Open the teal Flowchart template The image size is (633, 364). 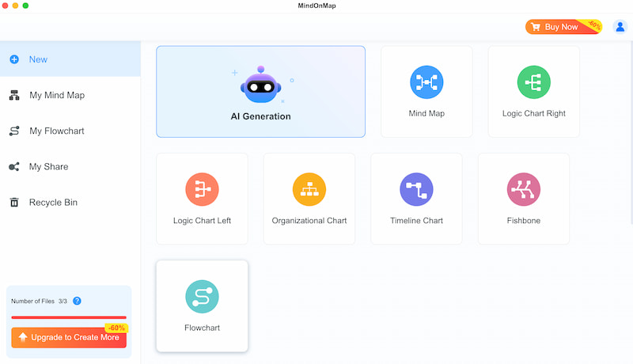[202, 306]
